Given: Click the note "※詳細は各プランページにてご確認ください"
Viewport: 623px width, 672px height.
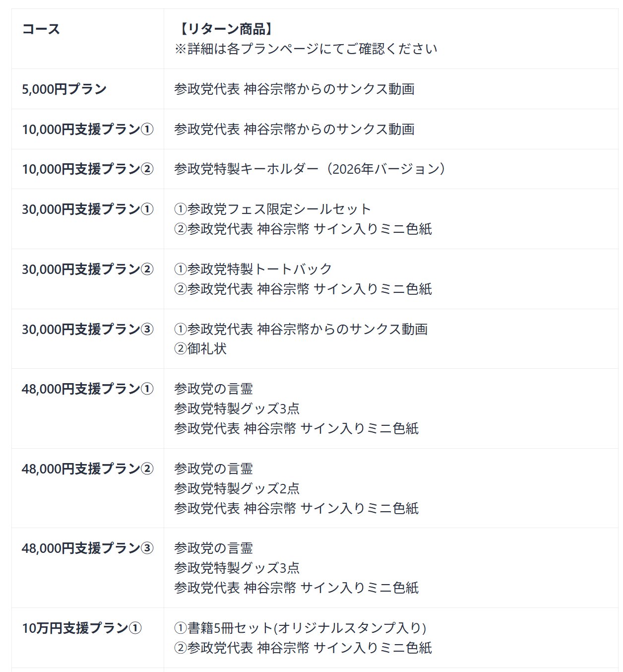Looking at the screenshot, I should pyautogui.click(x=306, y=49).
